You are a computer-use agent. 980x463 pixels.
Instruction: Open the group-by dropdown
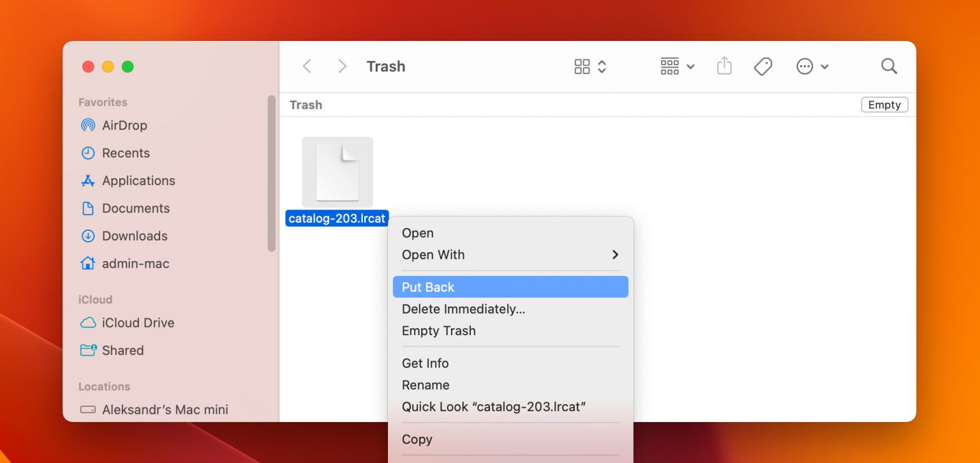677,66
